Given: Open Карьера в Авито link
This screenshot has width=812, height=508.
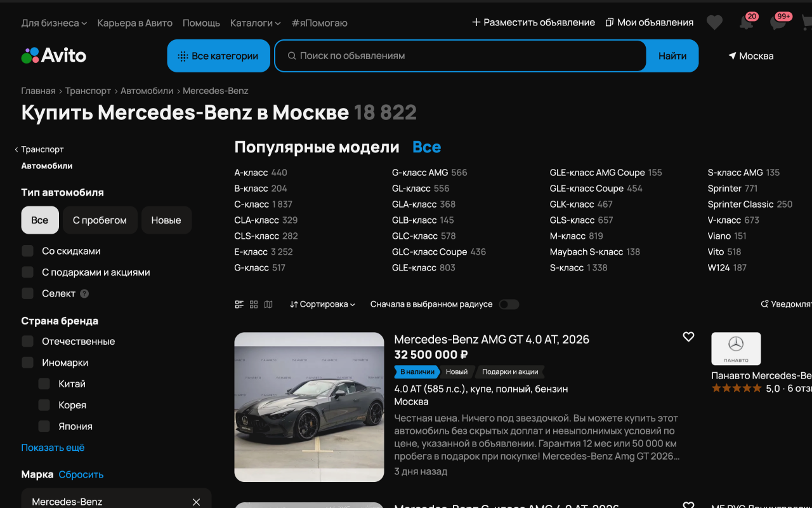Looking at the screenshot, I should pyautogui.click(x=135, y=23).
